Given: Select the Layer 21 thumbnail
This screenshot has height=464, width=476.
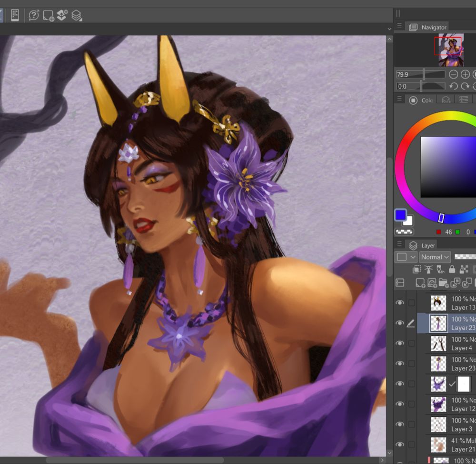Looking at the screenshot, I should (x=439, y=444).
